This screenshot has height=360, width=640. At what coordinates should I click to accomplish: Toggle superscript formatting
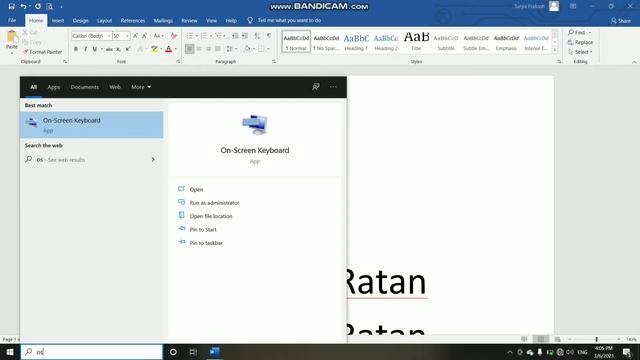(128, 49)
